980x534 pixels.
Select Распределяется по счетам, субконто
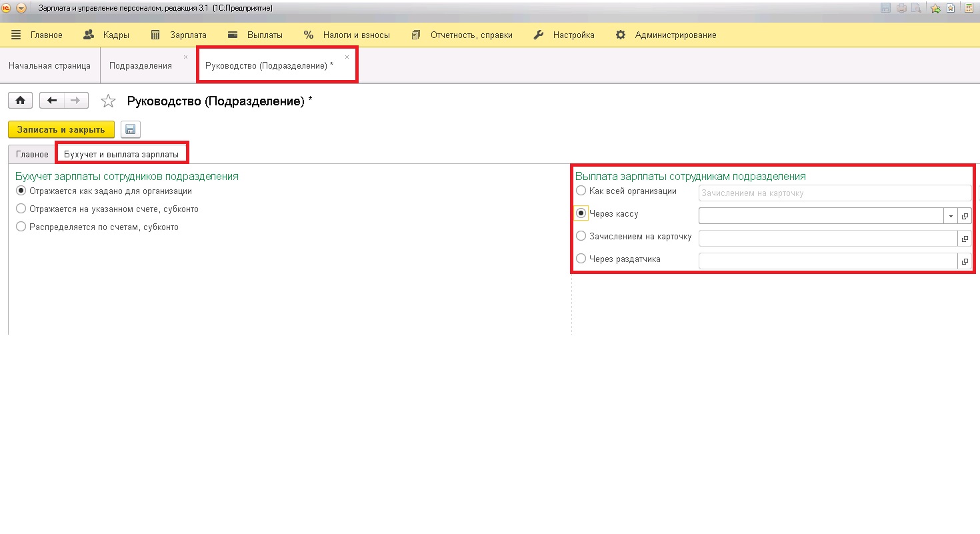click(97, 227)
